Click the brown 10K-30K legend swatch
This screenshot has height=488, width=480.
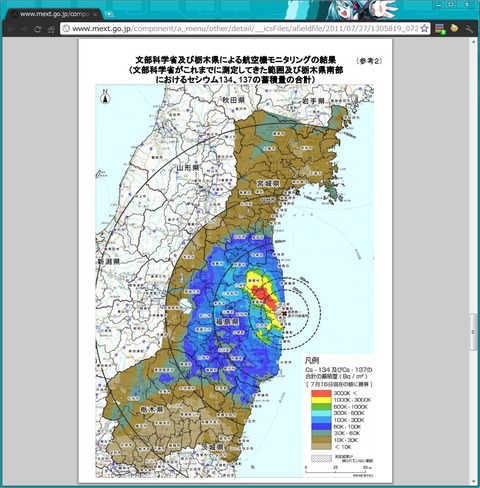point(321,440)
